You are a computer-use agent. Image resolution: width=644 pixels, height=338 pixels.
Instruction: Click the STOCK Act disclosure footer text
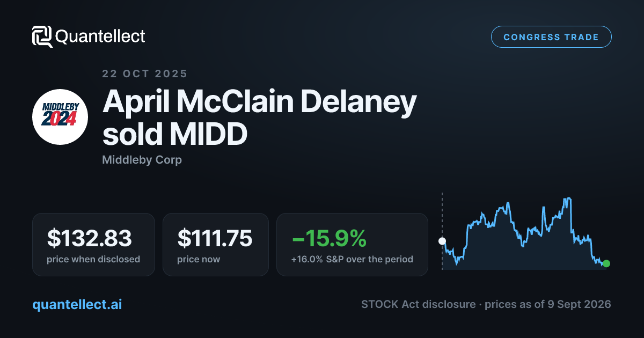click(418, 304)
